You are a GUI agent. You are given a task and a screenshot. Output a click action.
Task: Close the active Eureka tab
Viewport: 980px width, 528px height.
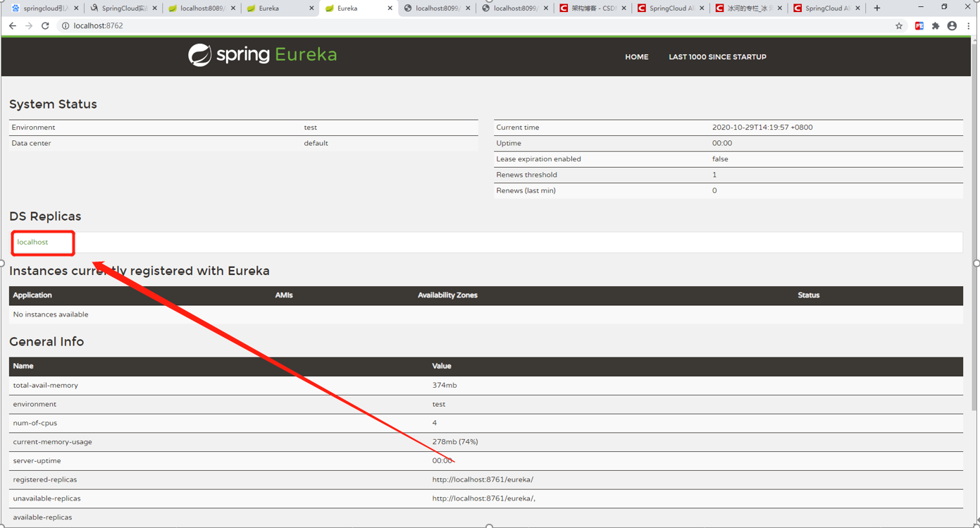click(x=390, y=8)
